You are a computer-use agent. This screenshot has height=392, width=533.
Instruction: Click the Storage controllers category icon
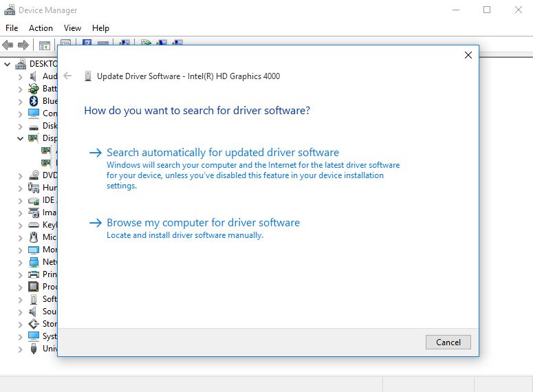click(x=34, y=324)
